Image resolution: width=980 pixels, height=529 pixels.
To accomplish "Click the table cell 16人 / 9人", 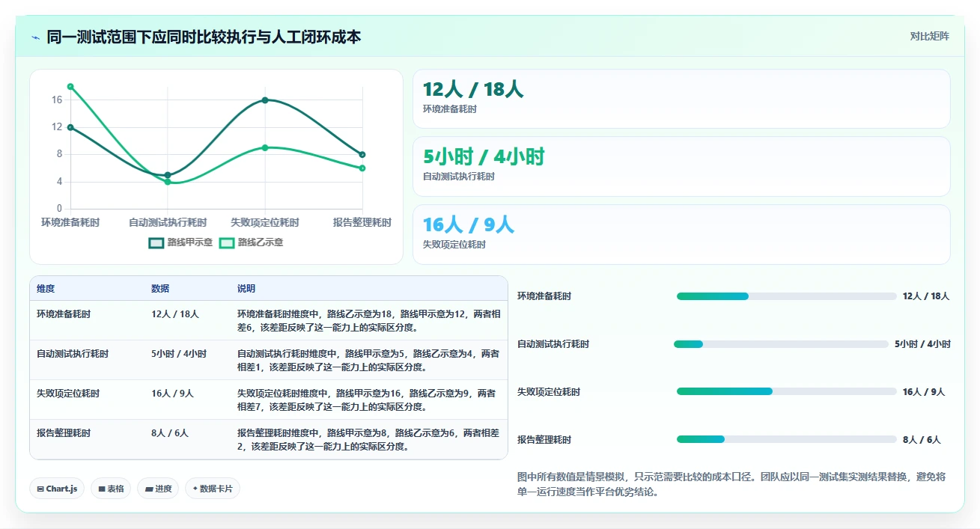I will coord(172,394).
